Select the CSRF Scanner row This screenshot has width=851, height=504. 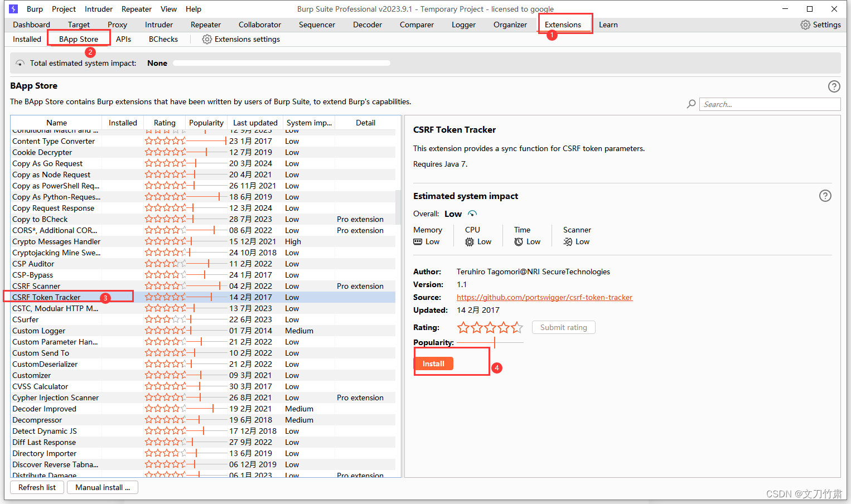[x=203, y=286]
